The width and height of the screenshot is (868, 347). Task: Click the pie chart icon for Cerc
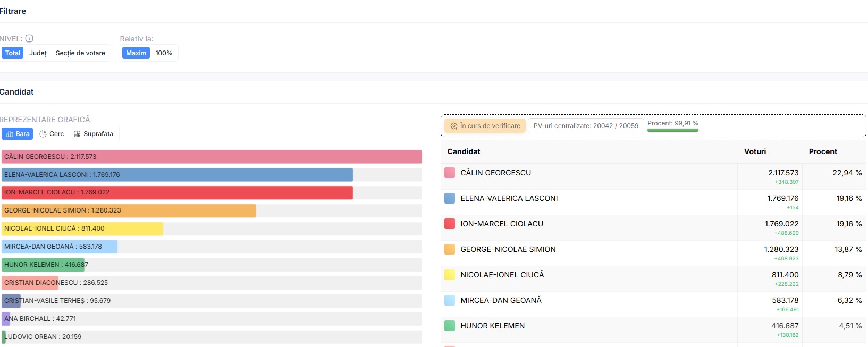(x=43, y=134)
